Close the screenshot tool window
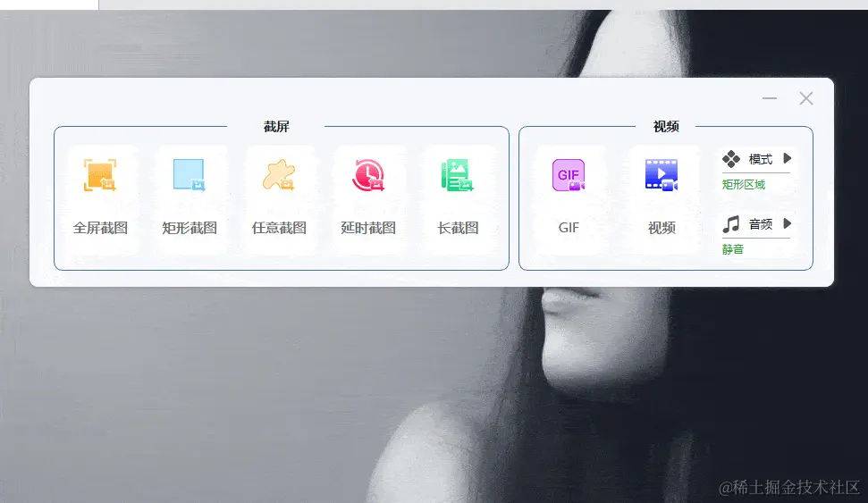The width and height of the screenshot is (868, 503). coord(806,98)
